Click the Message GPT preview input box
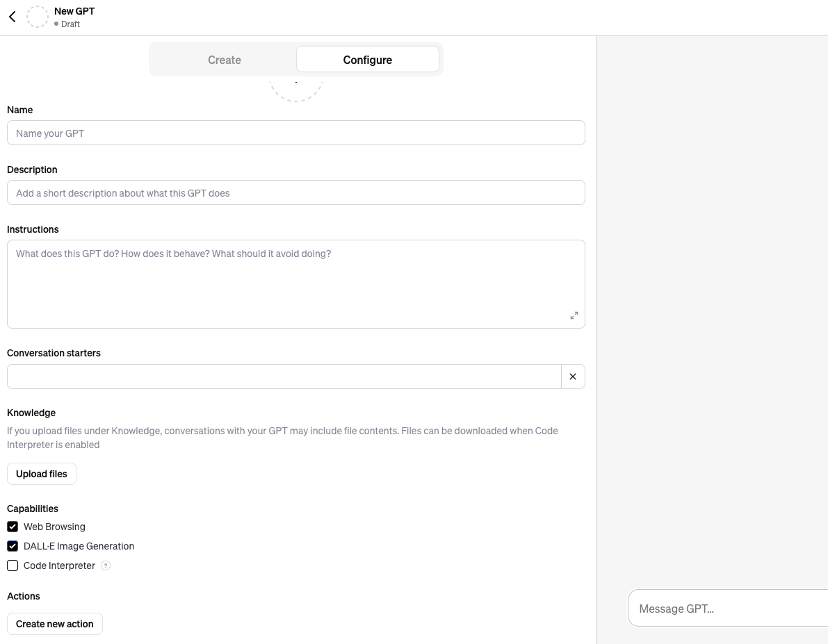Screen dimensions: 828x644 pos(726,609)
